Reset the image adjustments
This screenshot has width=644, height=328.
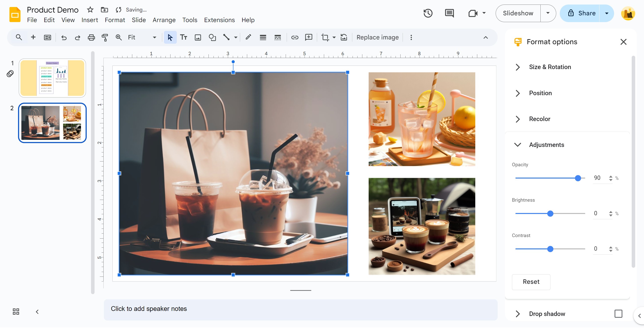(531, 282)
